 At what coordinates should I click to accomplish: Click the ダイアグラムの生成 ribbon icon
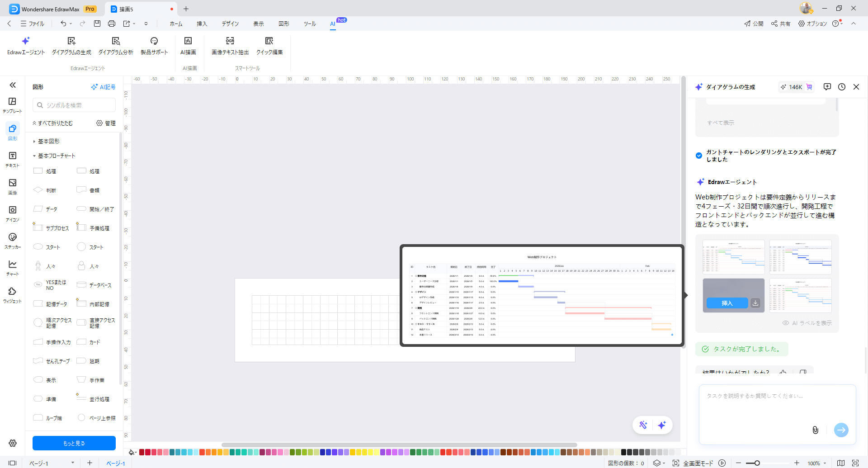[x=71, y=46]
